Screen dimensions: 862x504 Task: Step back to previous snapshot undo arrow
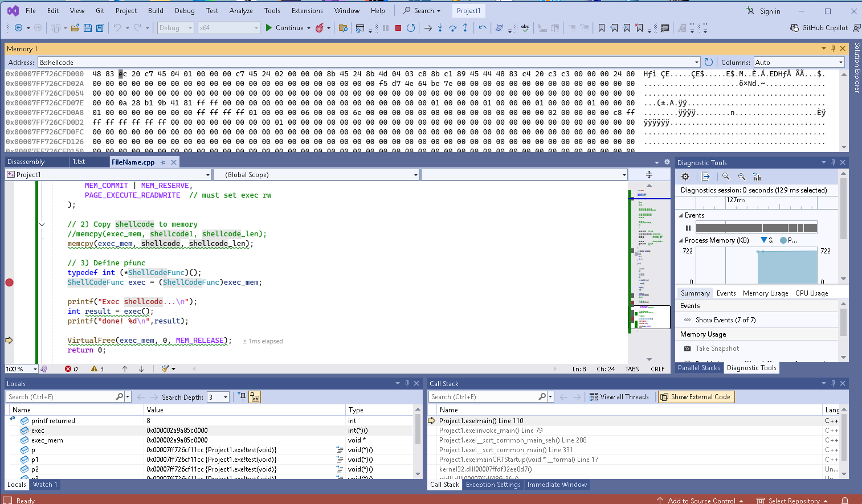(x=483, y=27)
